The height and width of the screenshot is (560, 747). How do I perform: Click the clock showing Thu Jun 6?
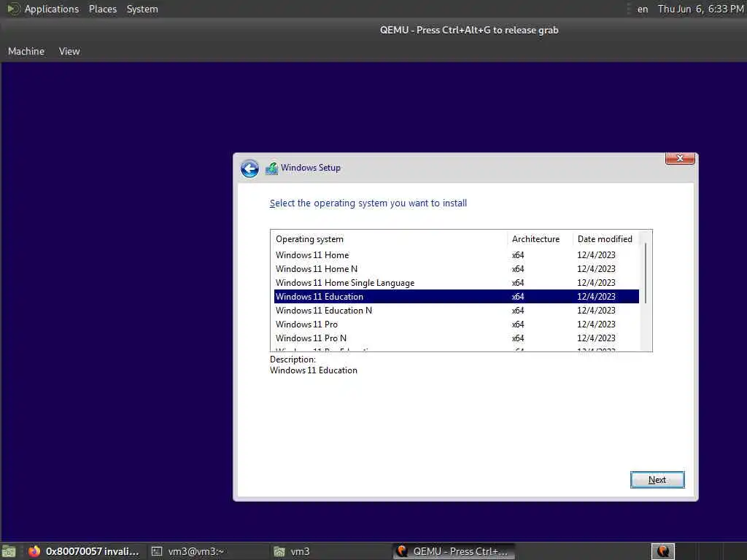pos(700,9)
